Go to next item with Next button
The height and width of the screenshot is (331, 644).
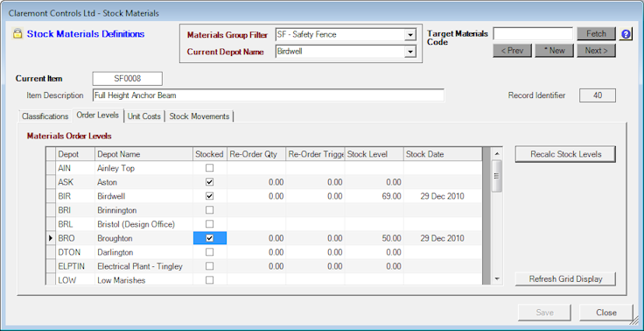click(x=596, y=51)
